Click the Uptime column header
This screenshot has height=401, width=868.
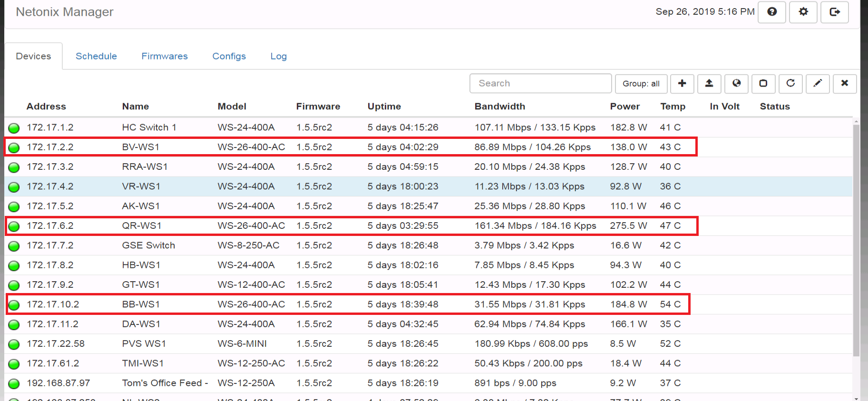[x=384, y=107]
